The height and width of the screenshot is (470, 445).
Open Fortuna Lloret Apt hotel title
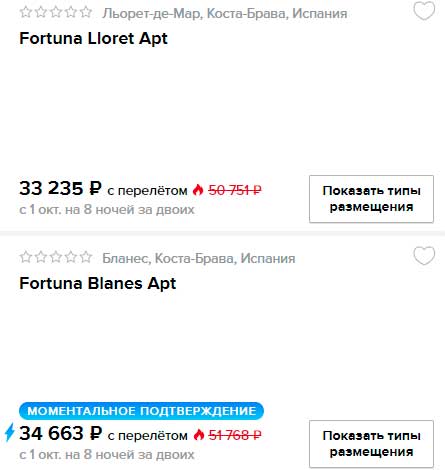(x=93, y=38)
